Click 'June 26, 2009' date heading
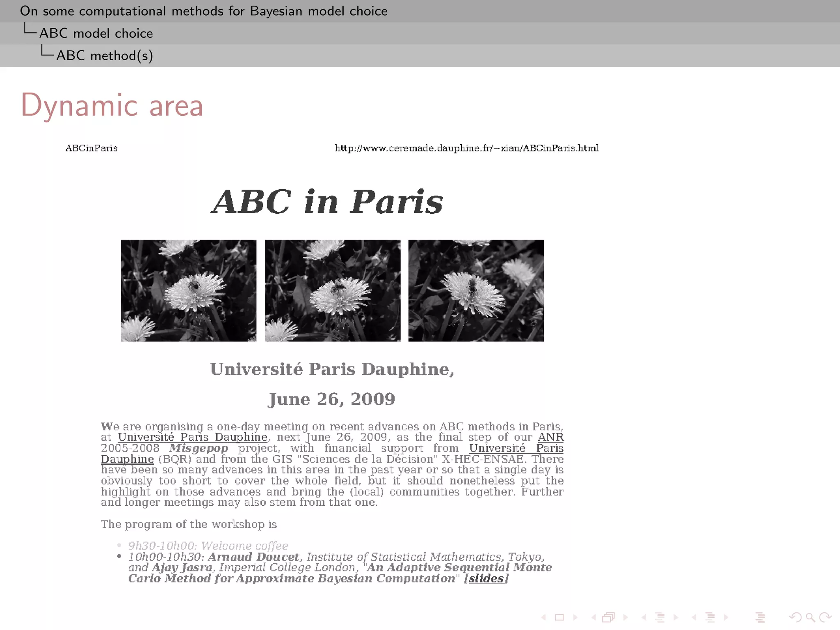Screen dimensions: 840x630 pos(331,399)
